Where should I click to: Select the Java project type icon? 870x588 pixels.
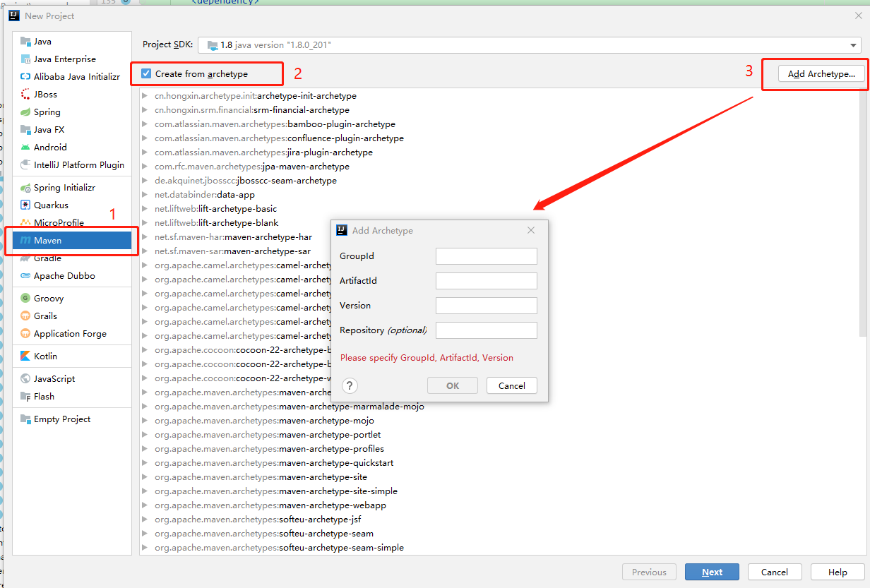pyautogui.click(x=26, y=42)
